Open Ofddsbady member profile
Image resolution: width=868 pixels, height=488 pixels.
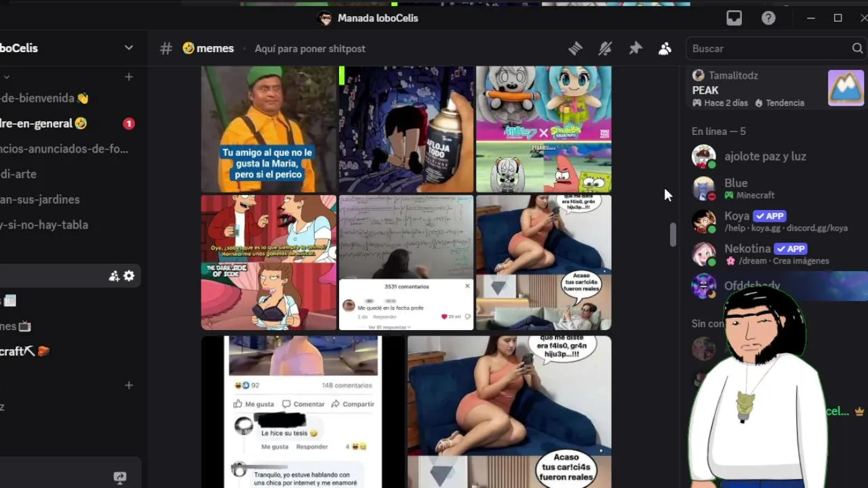(x=776, y=285)
